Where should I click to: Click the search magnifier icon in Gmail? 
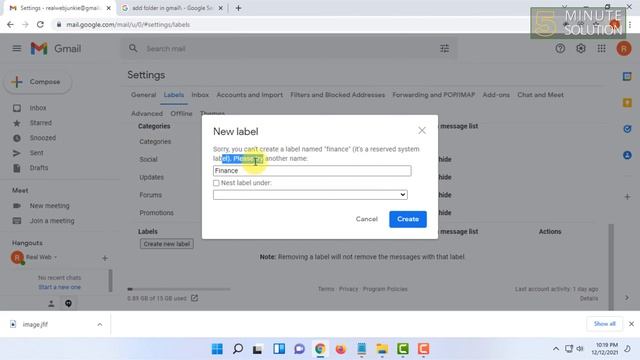tap(133, 48)
